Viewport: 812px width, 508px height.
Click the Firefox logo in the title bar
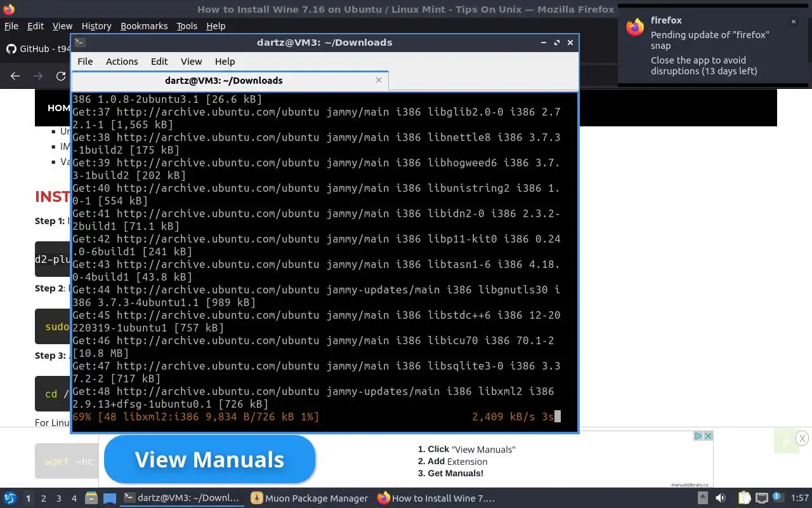[8, 10]
